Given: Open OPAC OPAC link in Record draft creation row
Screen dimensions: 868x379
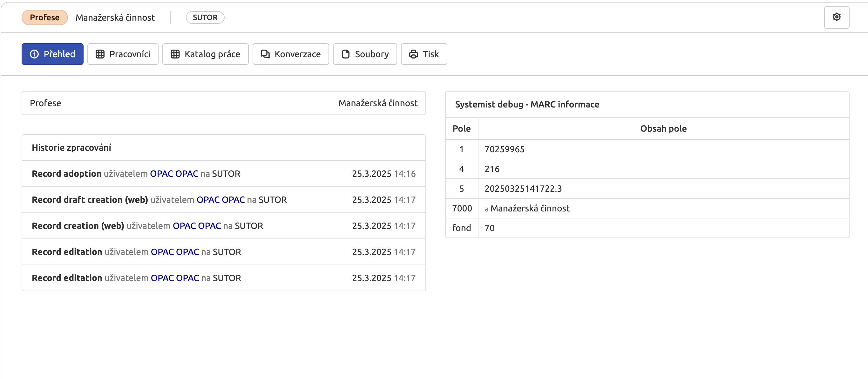Looking at the screenshot, I should 220,200.
